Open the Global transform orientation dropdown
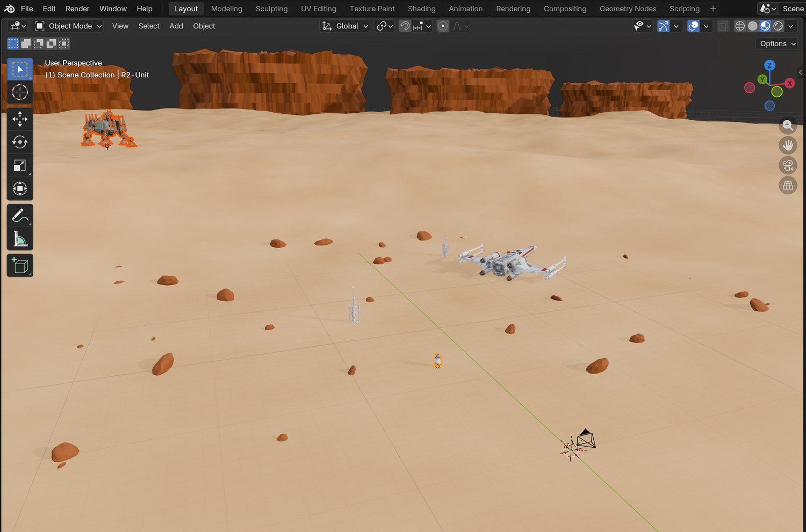This screenshot has width=806, height=532. coord(344,26)
